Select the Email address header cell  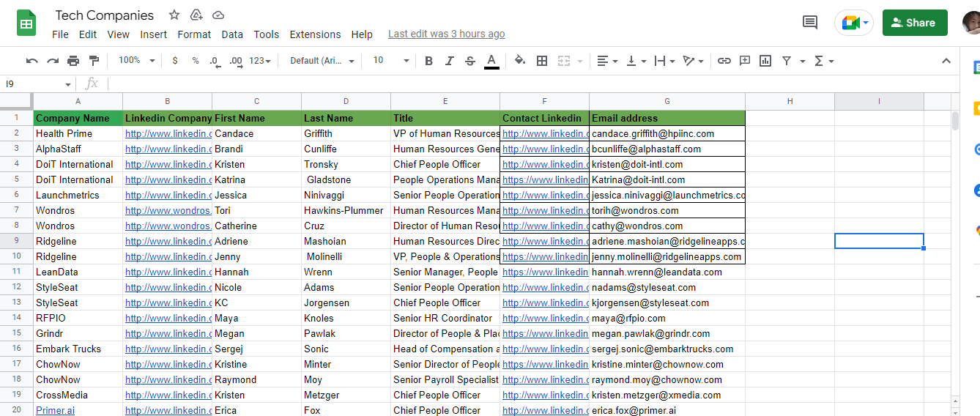tap(667, 118)
